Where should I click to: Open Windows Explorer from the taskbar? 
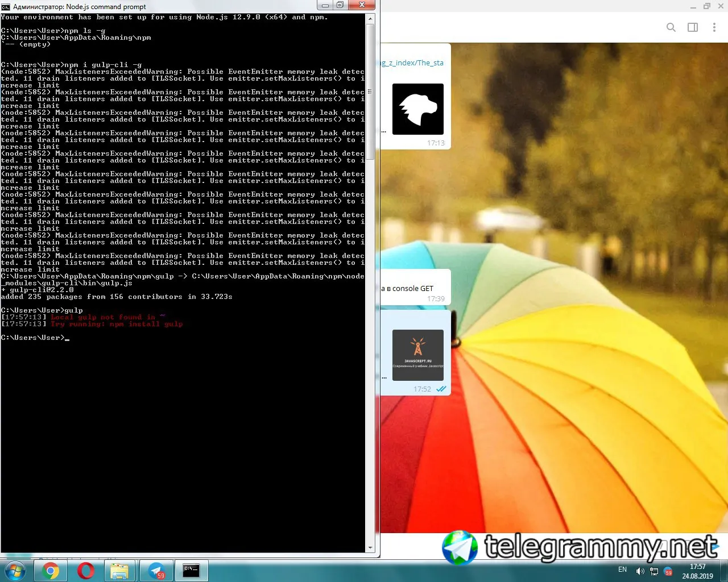click(x=119, y=570)
